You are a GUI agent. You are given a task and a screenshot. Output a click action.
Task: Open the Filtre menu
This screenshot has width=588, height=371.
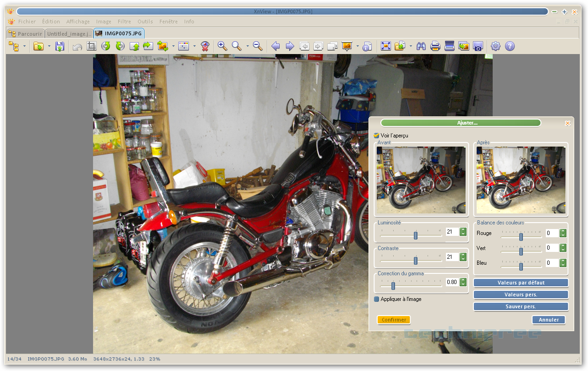point(124,22)
